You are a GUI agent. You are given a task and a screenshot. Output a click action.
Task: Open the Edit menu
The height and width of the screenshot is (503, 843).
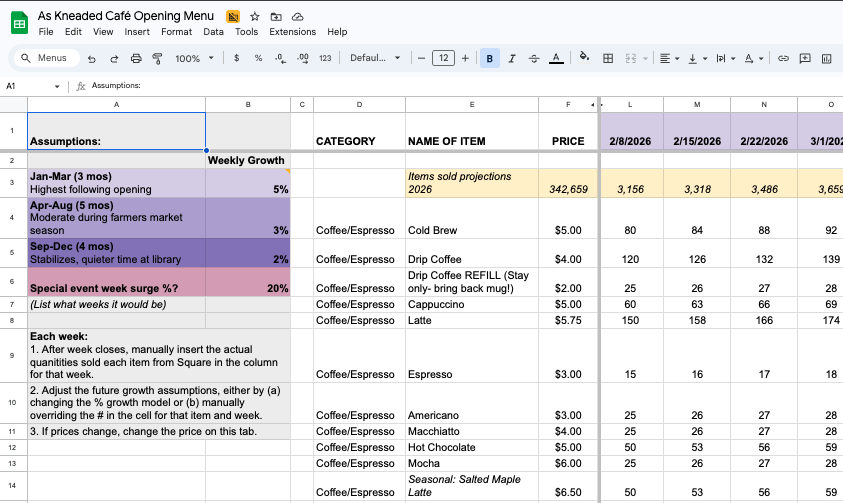73,32
